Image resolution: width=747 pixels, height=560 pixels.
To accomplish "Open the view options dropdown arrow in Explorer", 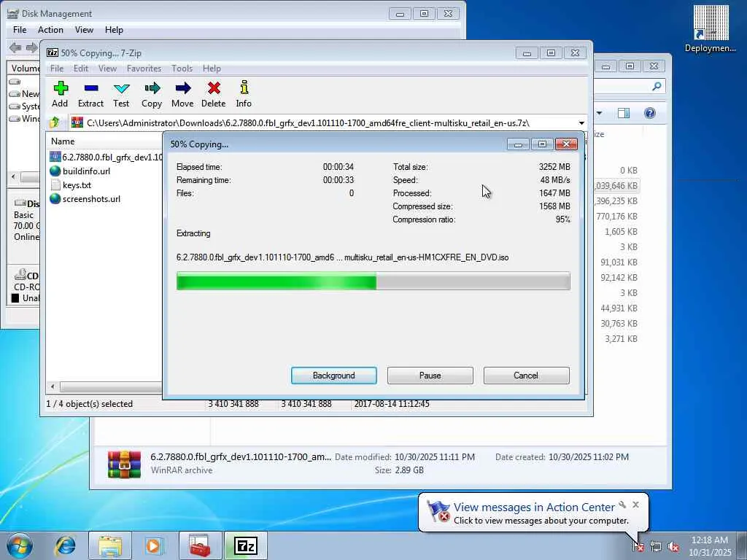I will point(600,113).
